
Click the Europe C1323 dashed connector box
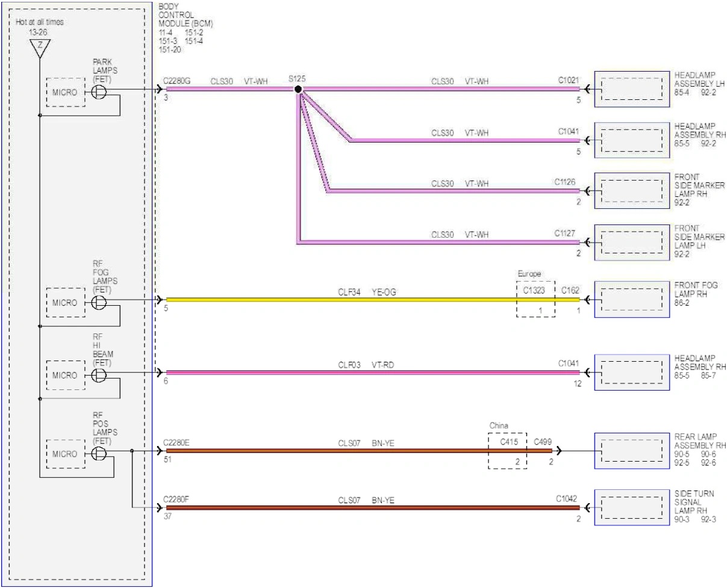[x=535, y=299]
